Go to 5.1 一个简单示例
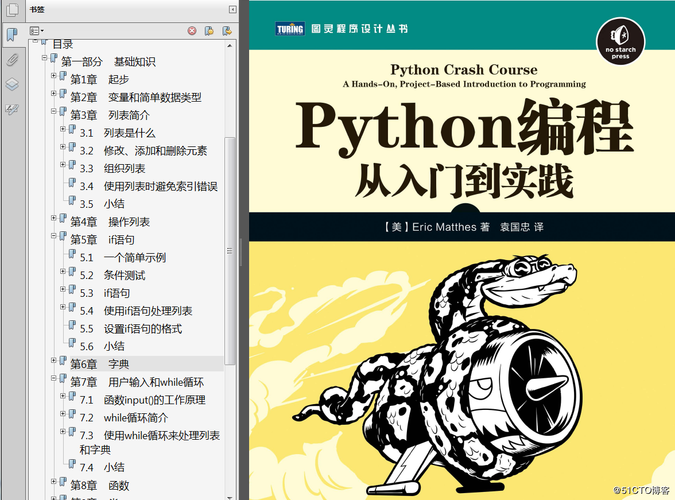This screenshot has width=675, height=500. click(x=123, y=258)
